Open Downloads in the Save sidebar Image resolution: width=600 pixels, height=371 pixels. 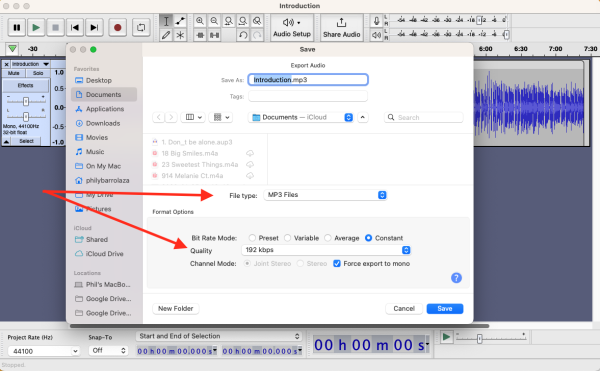[x=103, y=123]
